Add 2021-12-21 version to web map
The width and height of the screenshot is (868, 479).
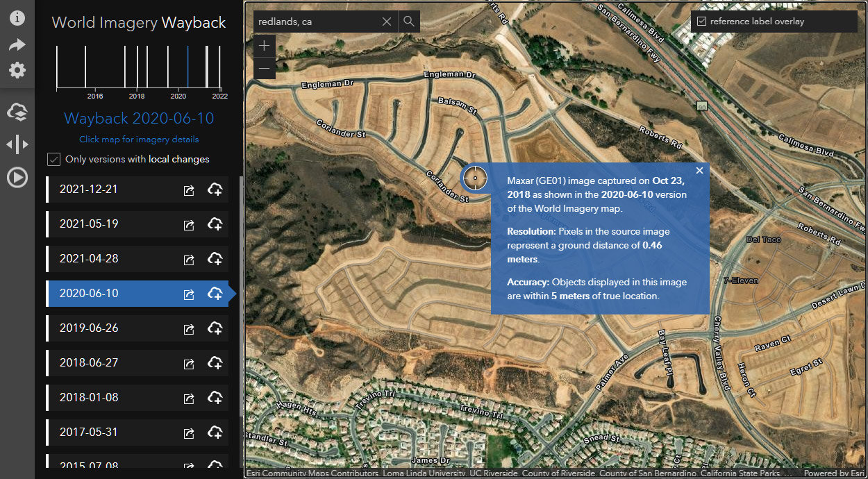pos(215,190)
